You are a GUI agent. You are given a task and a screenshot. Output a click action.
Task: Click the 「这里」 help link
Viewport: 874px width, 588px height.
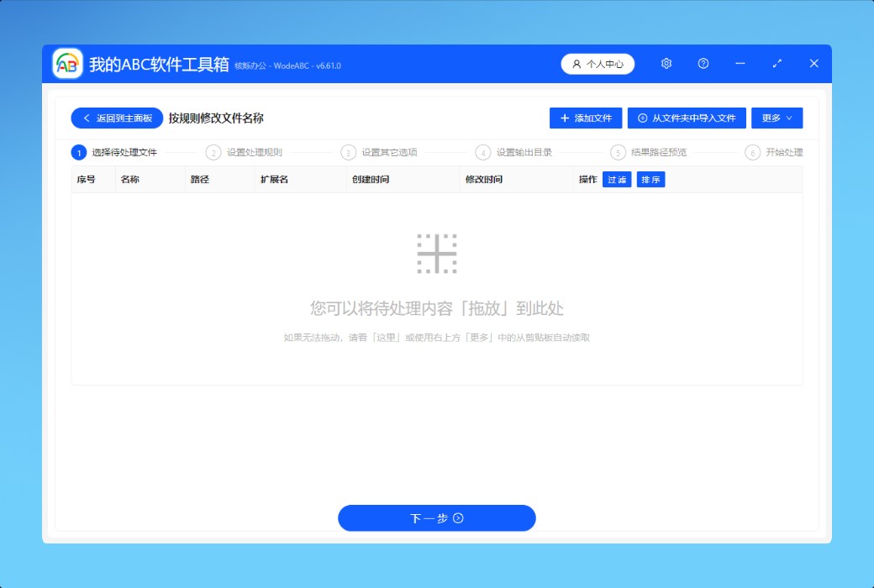pos(389,338)
